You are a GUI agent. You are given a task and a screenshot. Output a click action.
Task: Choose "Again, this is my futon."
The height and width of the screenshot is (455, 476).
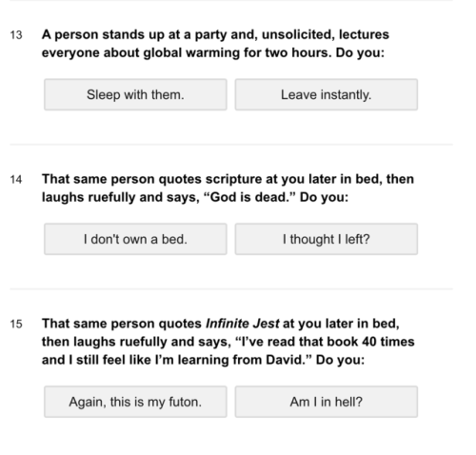[x=135, y=402]
